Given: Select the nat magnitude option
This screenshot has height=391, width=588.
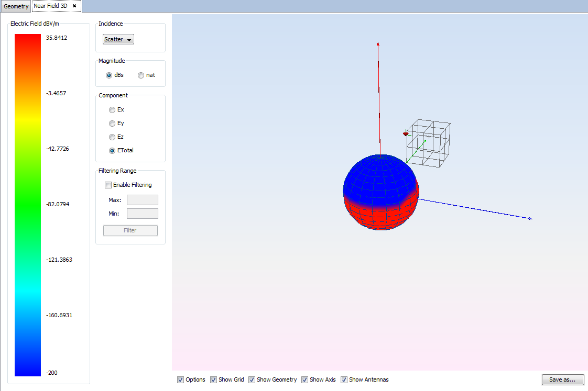Looking at the screenshot, I should (141, 75).
